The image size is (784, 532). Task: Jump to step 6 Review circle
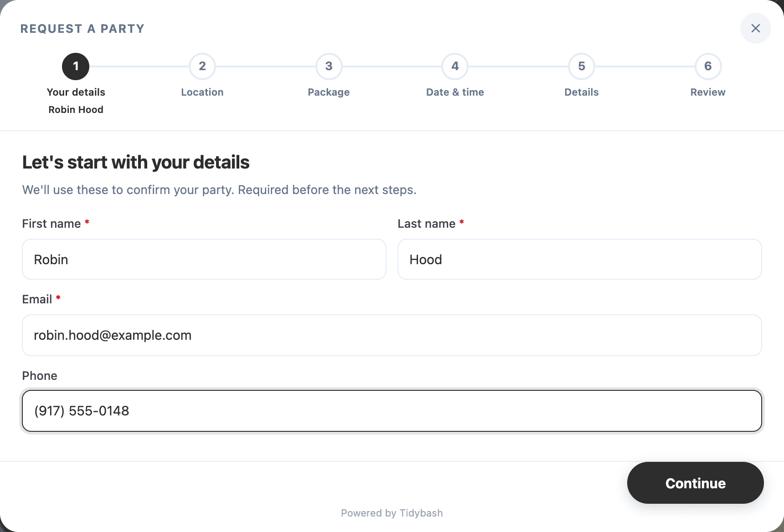tap(708, 66)
